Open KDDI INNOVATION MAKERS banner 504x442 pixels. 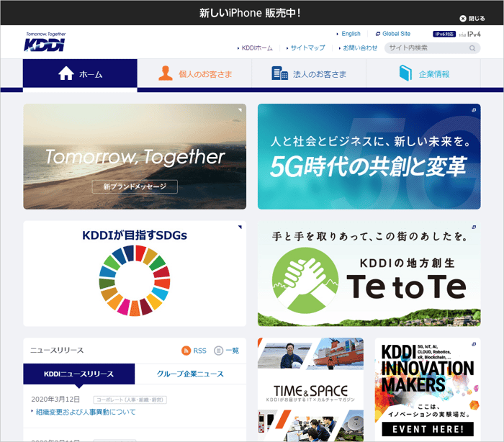tap(428, 389)
